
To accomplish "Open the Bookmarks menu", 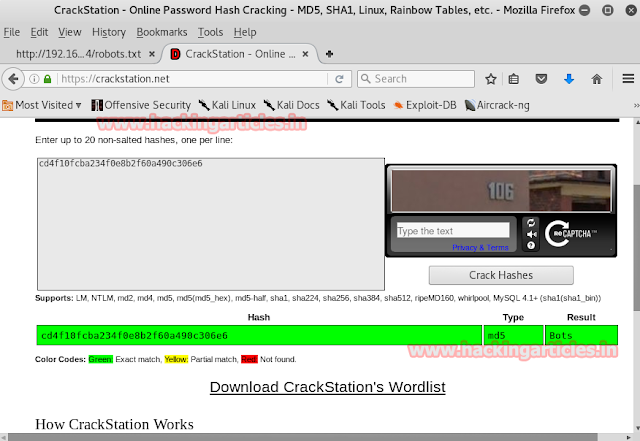I will click(162, 32).
